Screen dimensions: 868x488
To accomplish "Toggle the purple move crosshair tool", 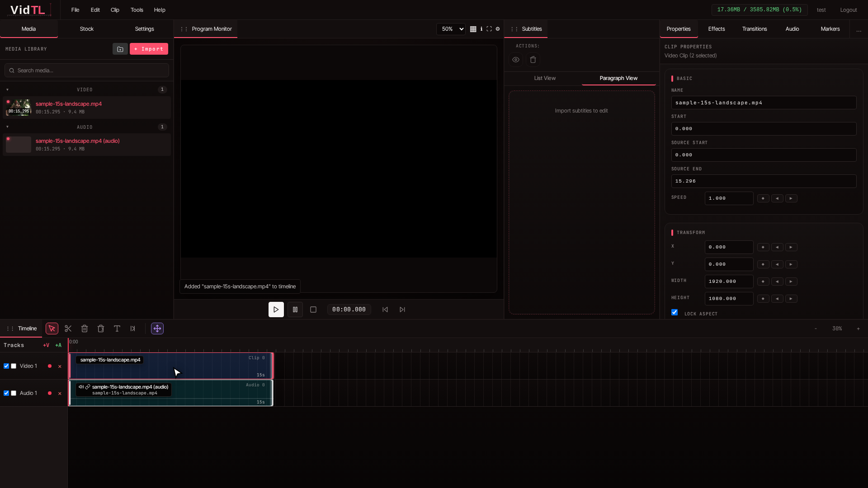I will pyautogui.click(x=157, y=328).
